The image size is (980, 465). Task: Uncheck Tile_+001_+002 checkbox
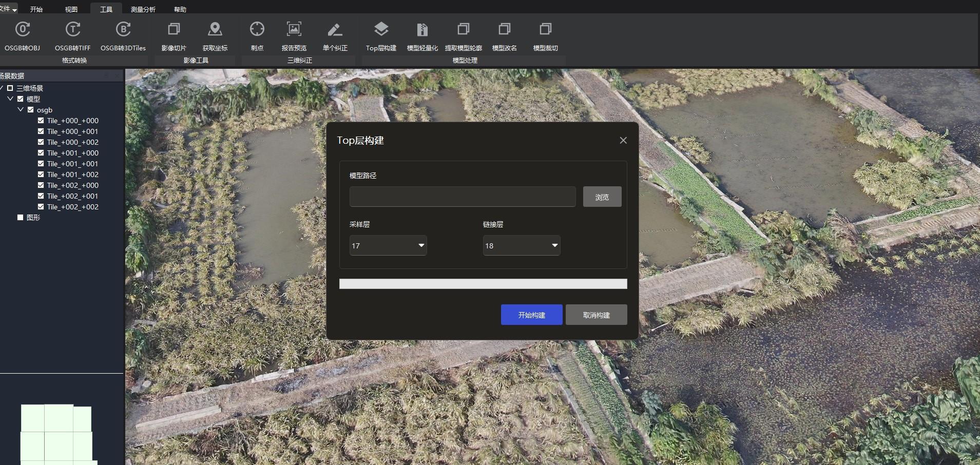(41, 175)
